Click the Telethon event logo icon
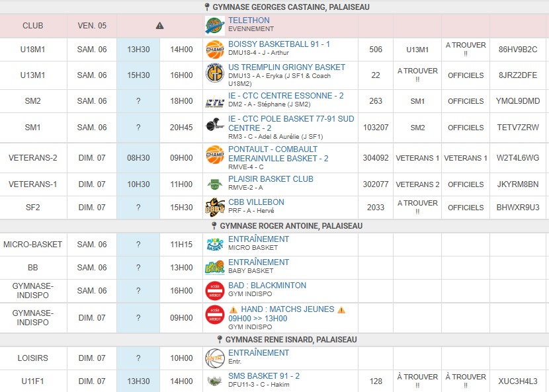 pyautogui.click(x=214, y=26)
